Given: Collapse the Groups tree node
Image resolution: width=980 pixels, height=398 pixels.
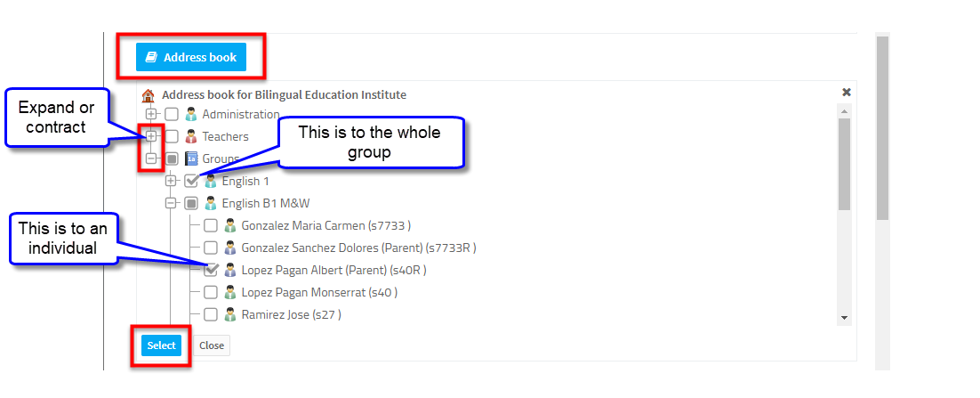Looking at the screenshot, I should pos(151,159).
